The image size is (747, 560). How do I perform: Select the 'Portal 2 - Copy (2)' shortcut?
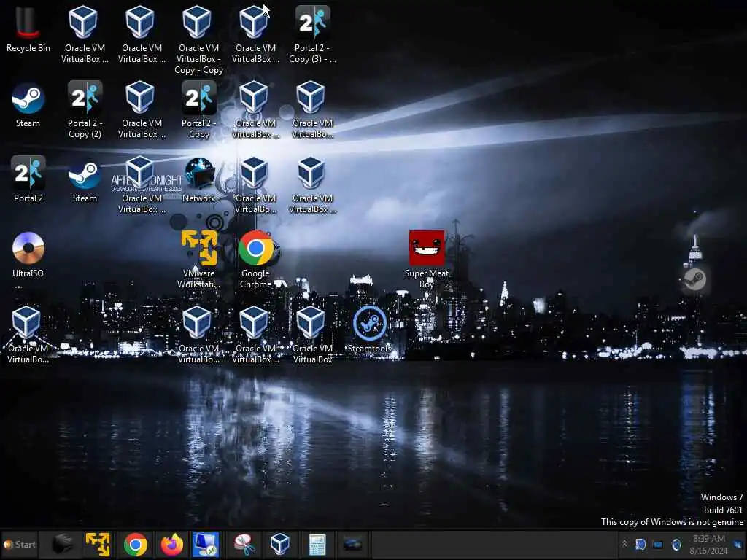coord(85,109)
